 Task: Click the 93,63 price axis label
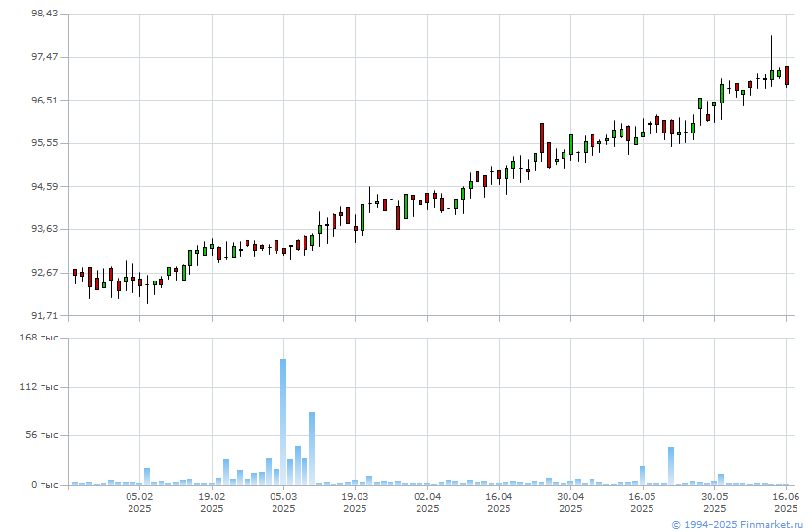[44, 229]
